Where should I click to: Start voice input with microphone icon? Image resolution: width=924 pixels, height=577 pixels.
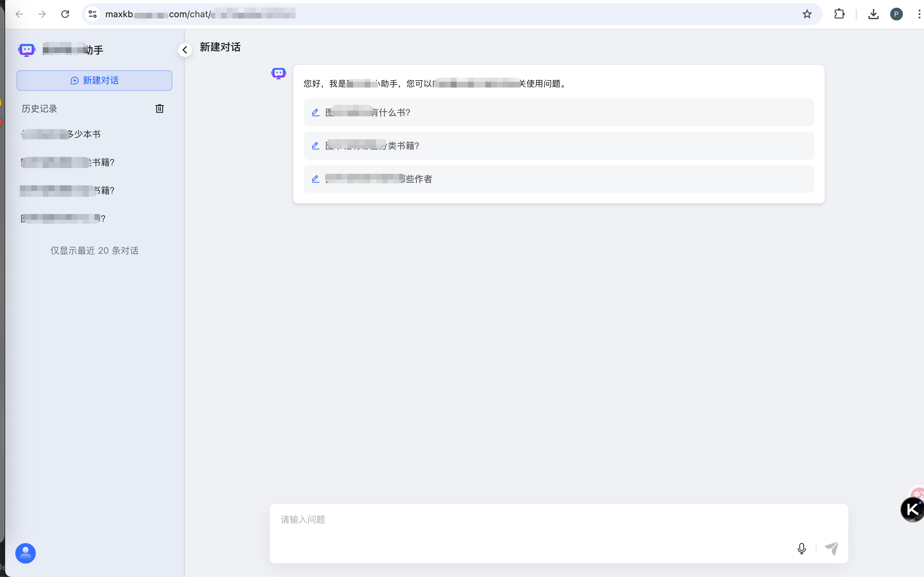[x=801, y=549]
